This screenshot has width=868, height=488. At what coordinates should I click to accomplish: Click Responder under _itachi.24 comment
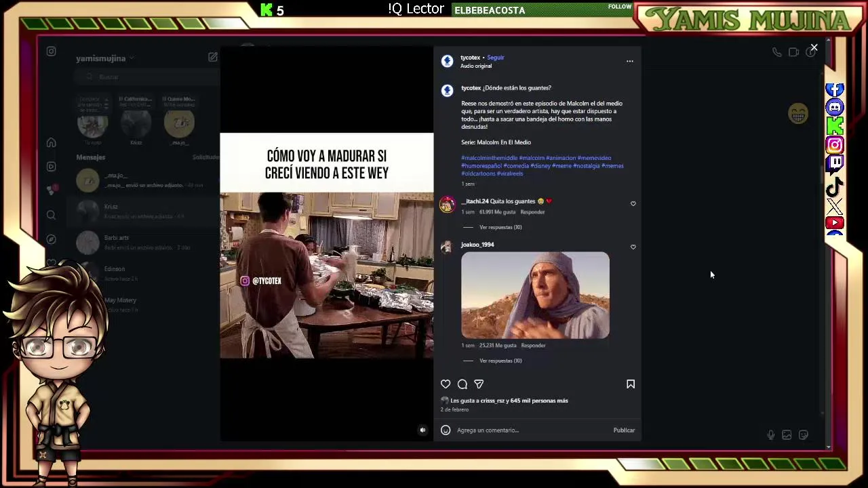[532, 212]
